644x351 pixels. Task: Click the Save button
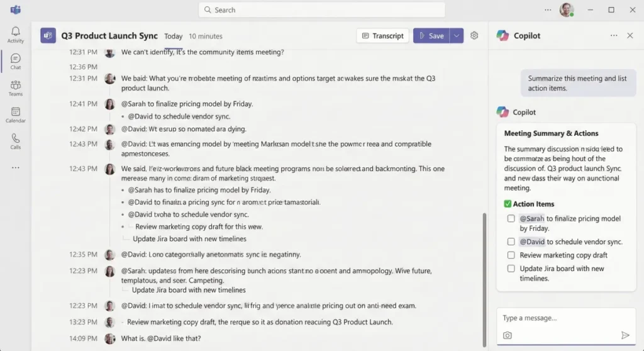(431, 36)
